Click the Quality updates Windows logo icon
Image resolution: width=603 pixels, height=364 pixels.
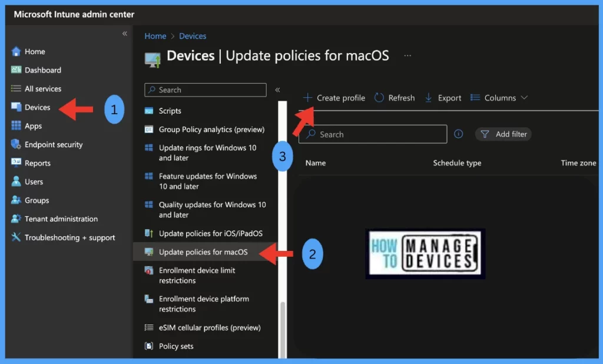point(149,205)
